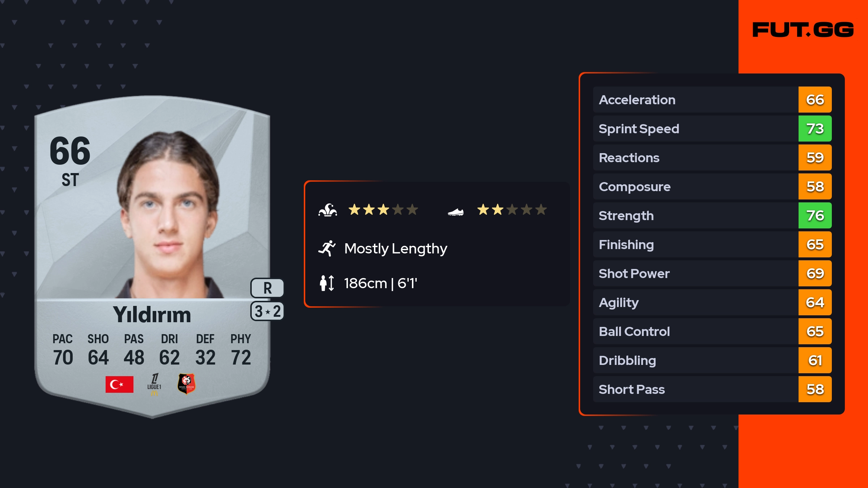
Task: Click the height person-arrow icon
Action: [x=327, y=283]
